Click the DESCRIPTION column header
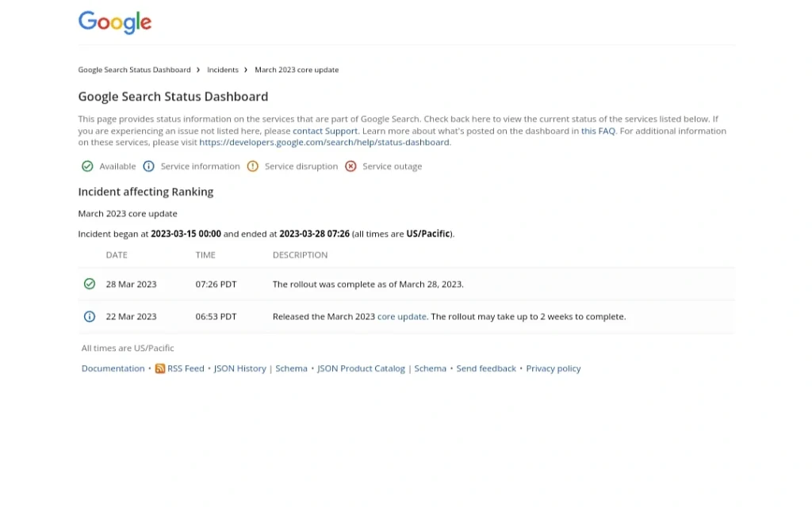Viewport: 812px width, 511px height. pos(301,255)
